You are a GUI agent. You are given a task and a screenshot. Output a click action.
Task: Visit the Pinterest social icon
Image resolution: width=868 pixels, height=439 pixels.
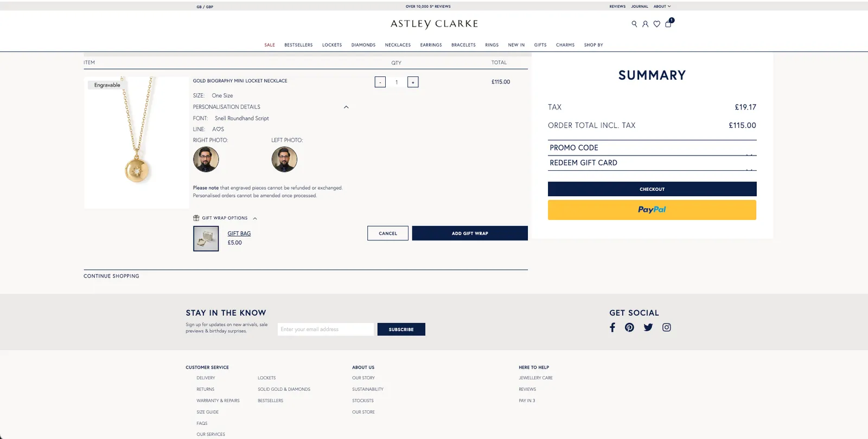click(629, 327)
